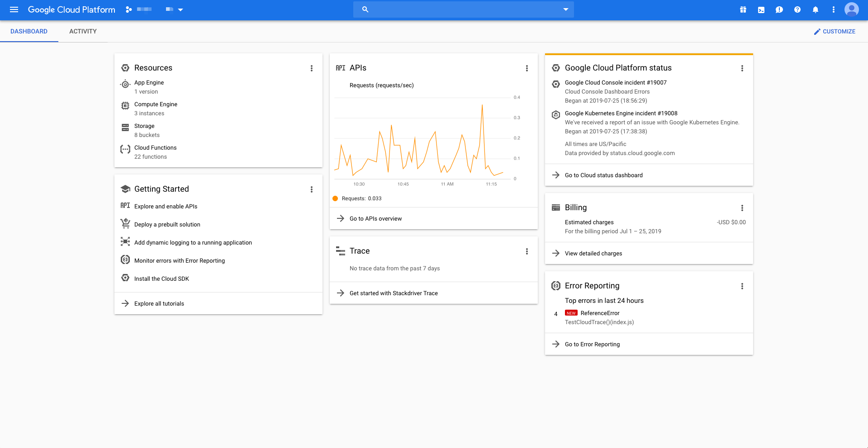Image resolution: width=868 pixels, height=448 pixels.
Task: Click the Cloud Functions icon
Action: (125, 149)
